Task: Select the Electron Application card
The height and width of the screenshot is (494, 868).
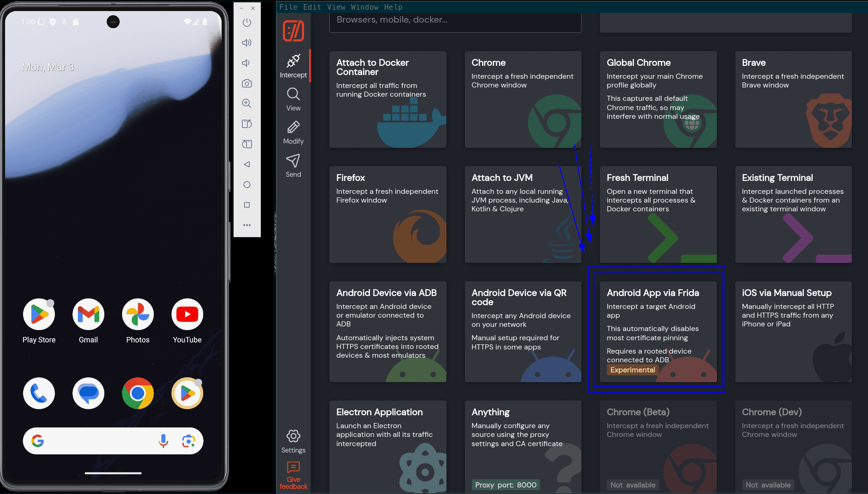Action: point(388,447)
